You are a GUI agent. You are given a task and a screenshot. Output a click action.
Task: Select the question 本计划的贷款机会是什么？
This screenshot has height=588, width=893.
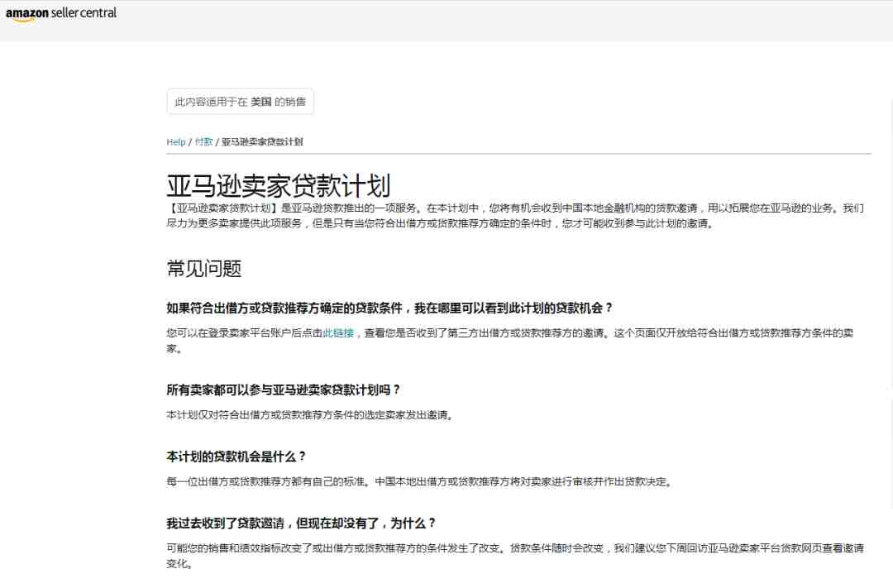[236, 457]
